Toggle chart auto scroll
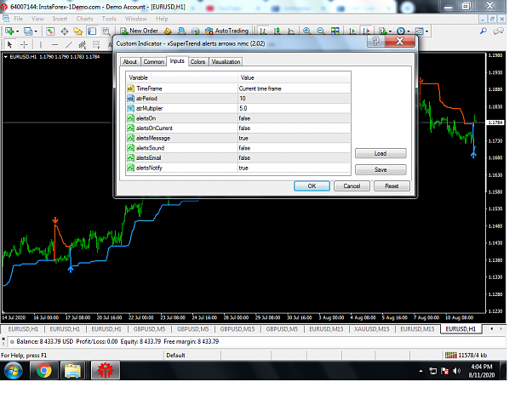 tap(352, 31)
